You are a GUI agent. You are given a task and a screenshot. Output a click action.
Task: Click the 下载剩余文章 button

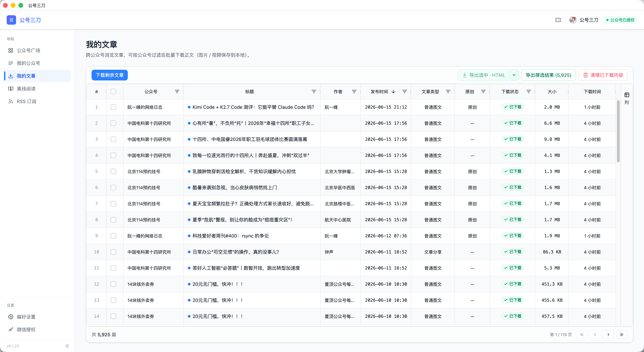pos(110,75)
